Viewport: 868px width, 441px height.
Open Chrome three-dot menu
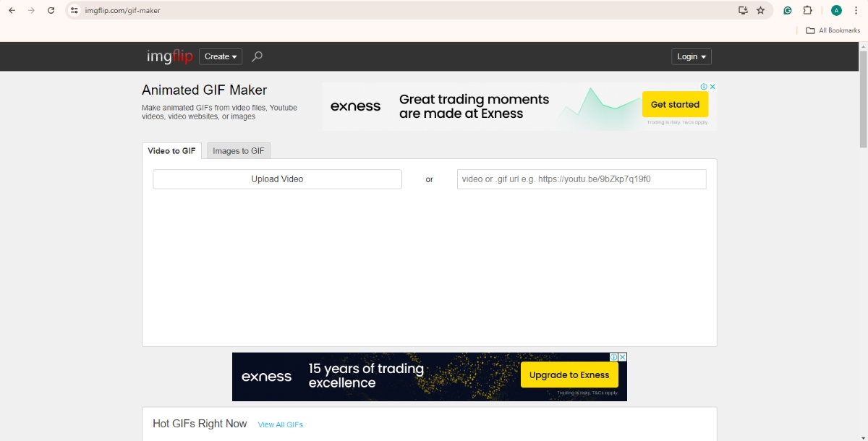click(856, 10)
